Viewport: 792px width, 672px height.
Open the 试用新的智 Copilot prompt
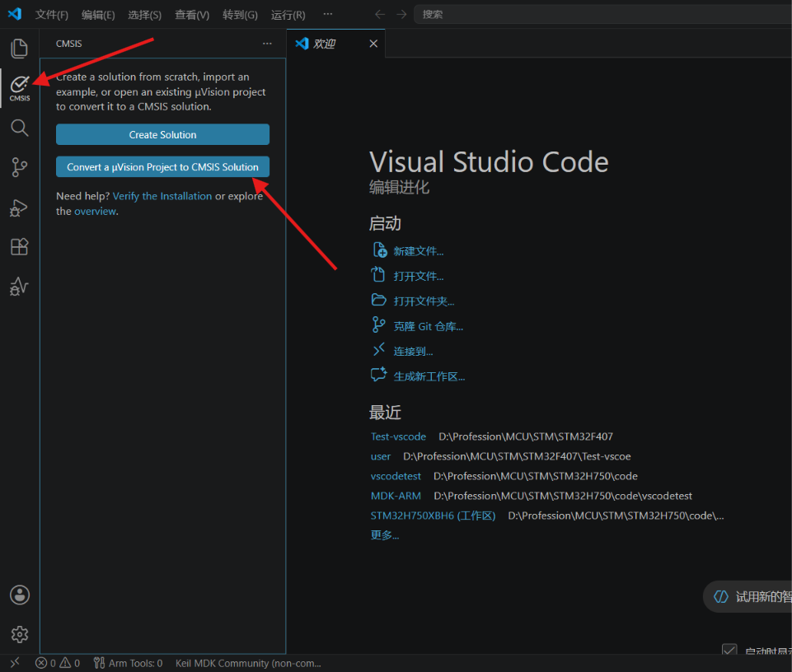[749, 597]
